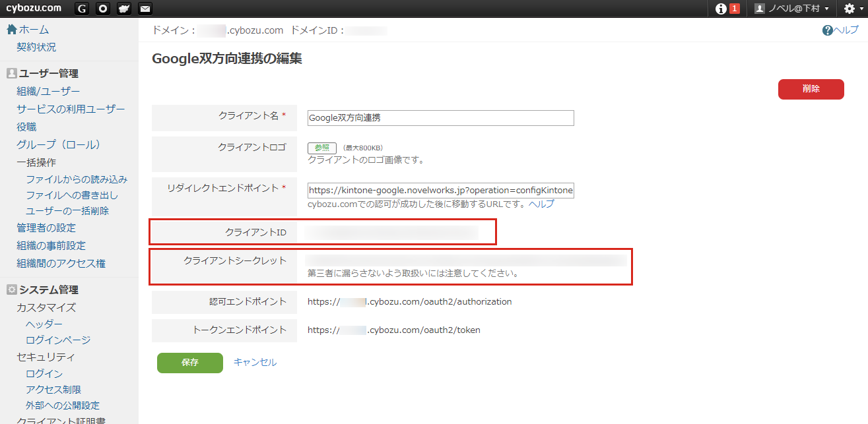Select the 認可エンドポイント authorization URL text
This screenshot has width=868, height=424.
coord(410,302)
